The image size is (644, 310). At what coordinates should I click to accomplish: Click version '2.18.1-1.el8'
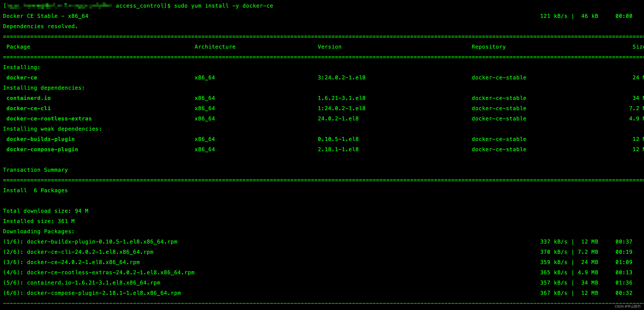(x=338, y=149)
